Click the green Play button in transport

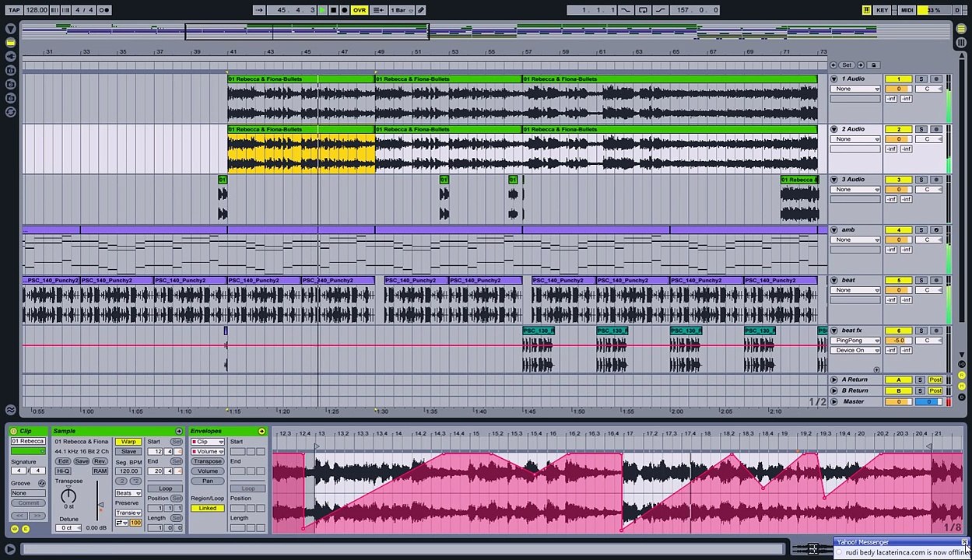[x=322, y=10]
